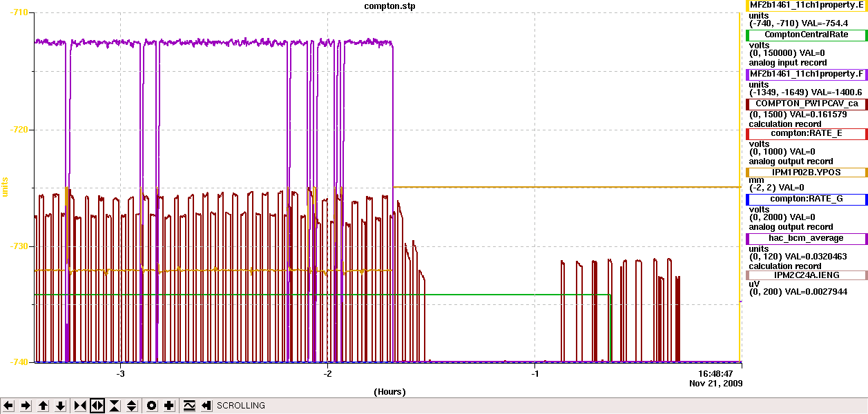The height and width of the screenshot is (414, 868).
Task: Click the -1 hours tick label
Action: coord(534,373)
